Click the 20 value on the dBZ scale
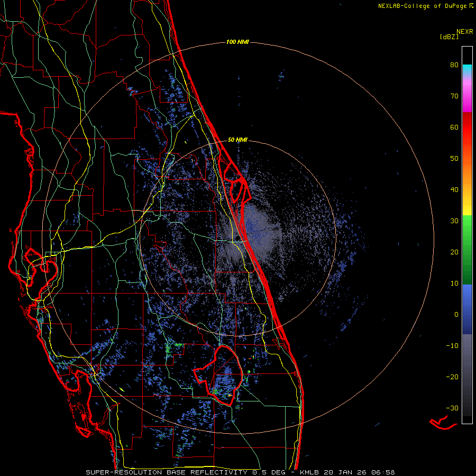Screen dimensions: 476x476 pos(454,252)
